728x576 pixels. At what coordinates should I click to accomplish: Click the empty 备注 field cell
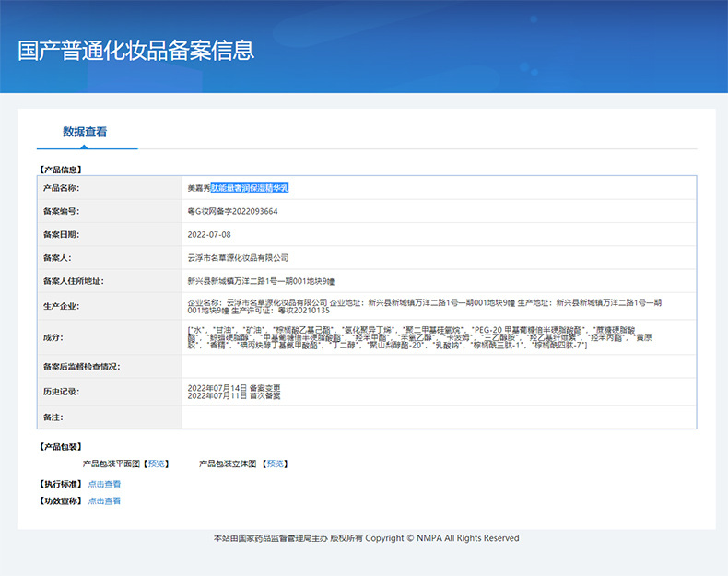pos(439,417)
